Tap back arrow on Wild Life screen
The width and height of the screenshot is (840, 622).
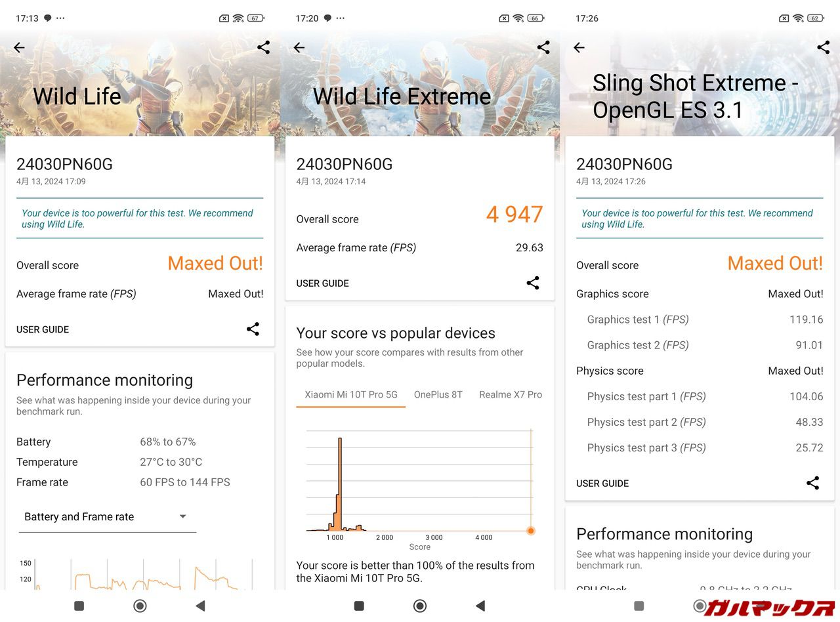pos(19,47)
